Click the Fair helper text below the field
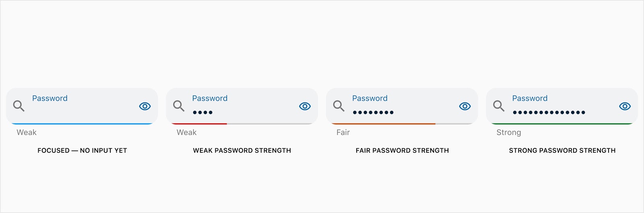This screenshot has width=644, height=213. pos(343,133)
